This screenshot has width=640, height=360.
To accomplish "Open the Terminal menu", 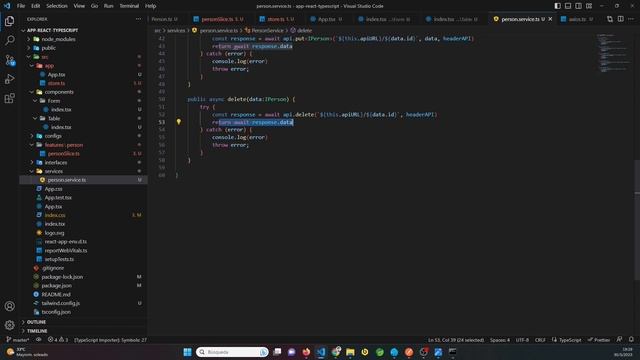I will (129, 6).
